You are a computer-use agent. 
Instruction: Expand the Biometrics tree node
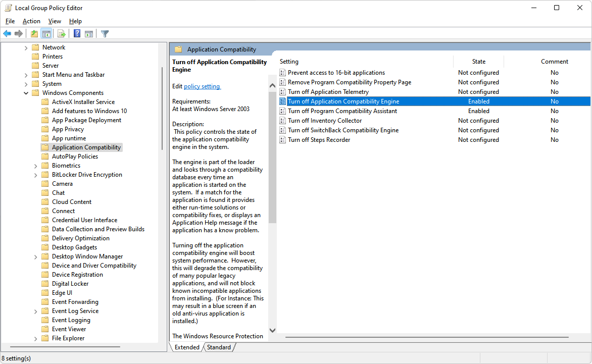pos(35,166)
